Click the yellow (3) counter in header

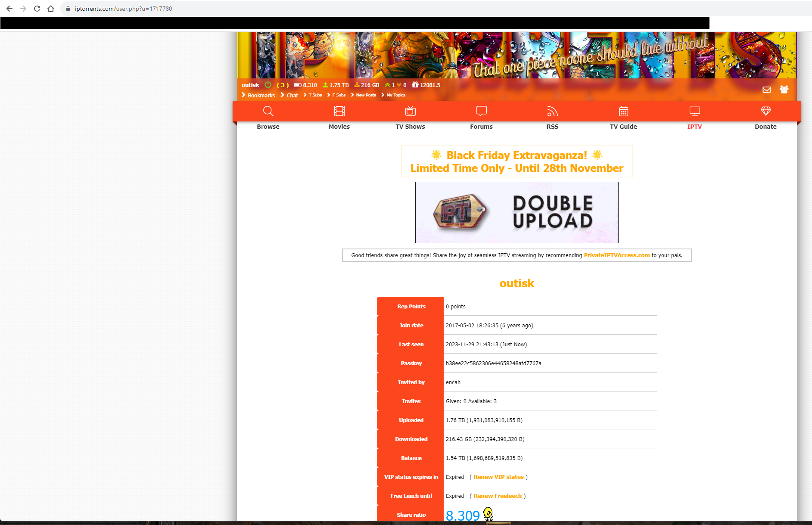click(x=283, y=85)
